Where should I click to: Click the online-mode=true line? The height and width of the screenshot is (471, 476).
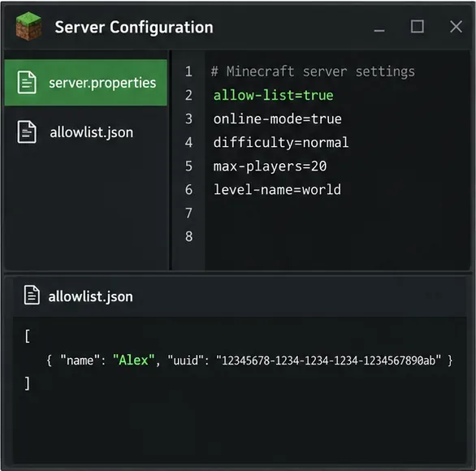(x=278, y=119)
